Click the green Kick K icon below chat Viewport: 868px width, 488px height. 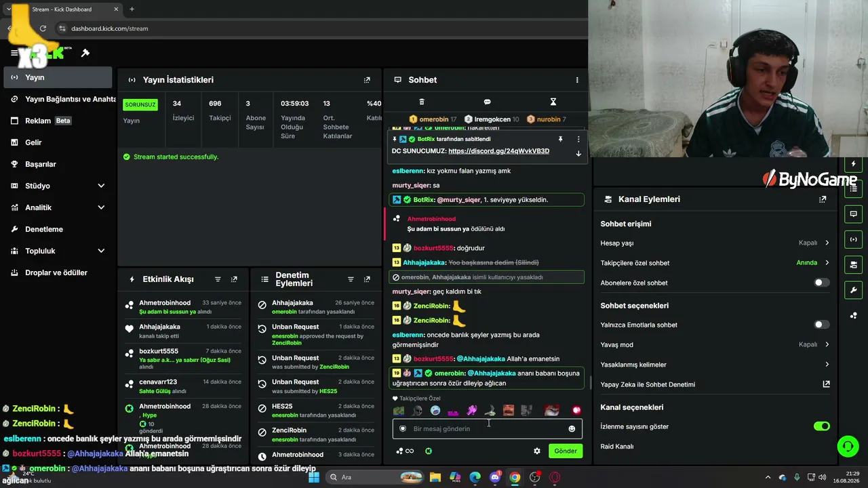pos(429,451)
